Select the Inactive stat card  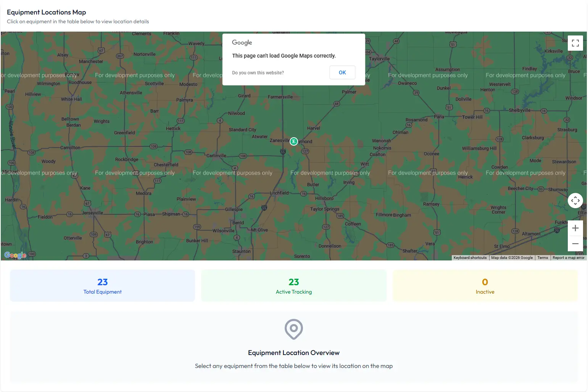485,286
